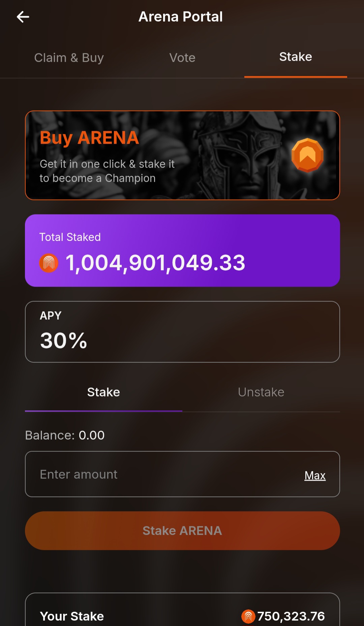This screenshot has height=626, width=364.
Task: Click the Buy ARENA heading text
Action: click(x=89, y=138)
